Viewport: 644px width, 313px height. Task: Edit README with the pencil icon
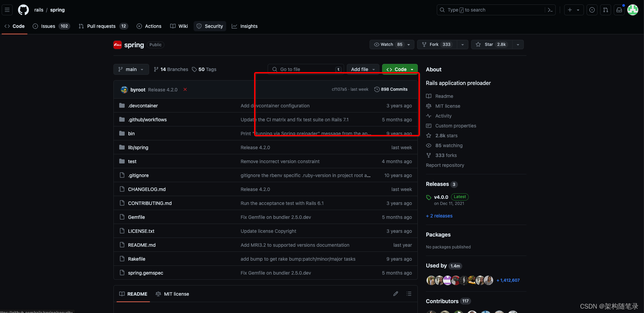point(396,294)
